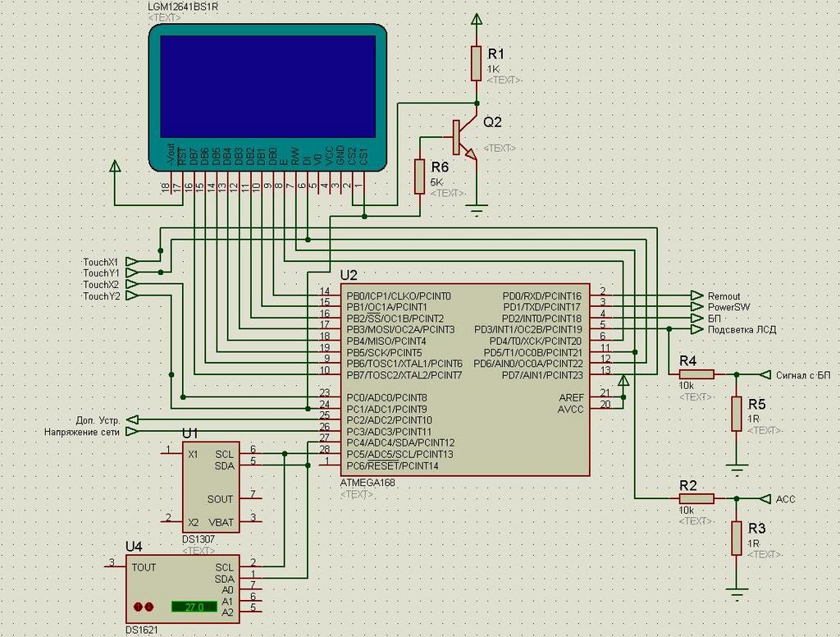The height and width of the screenshot is (637, 840).
Task: Select the PowerSW output terminal
Action: coord(697,307)
